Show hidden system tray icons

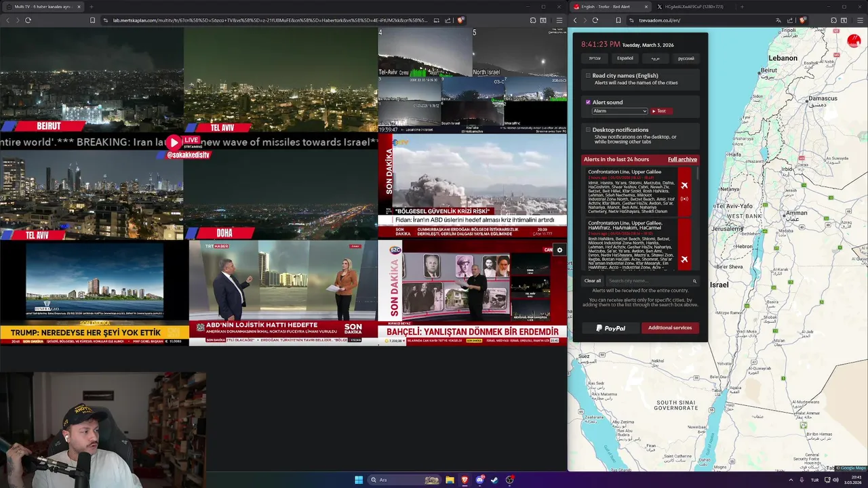[x=791, y=480]
